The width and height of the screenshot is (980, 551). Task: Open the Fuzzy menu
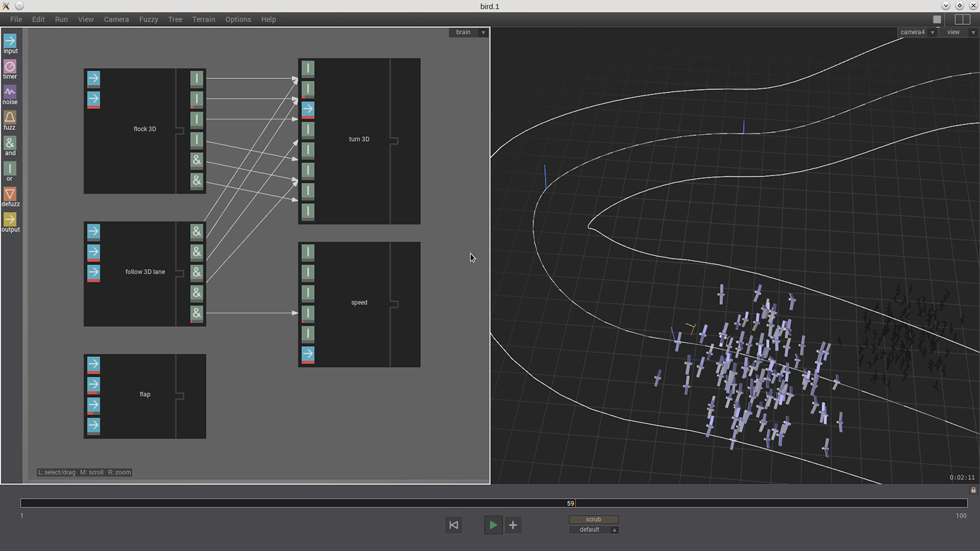tap(148, 20)
